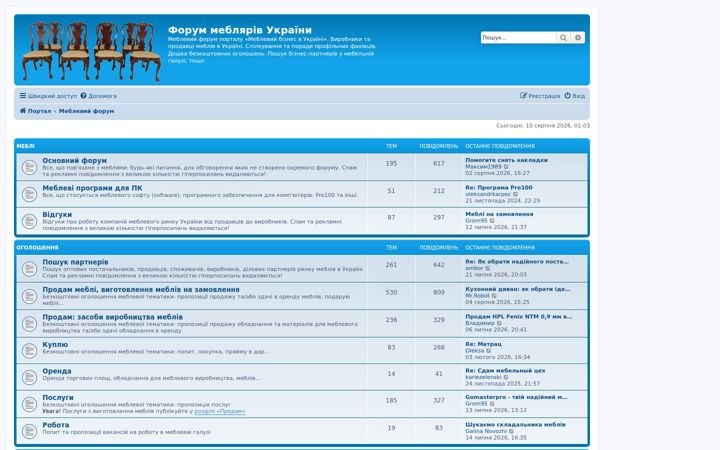This screenshot has width=720, height=450.
Task: Click view-latest-post icon next to ambor
Action: click(488, 268)
